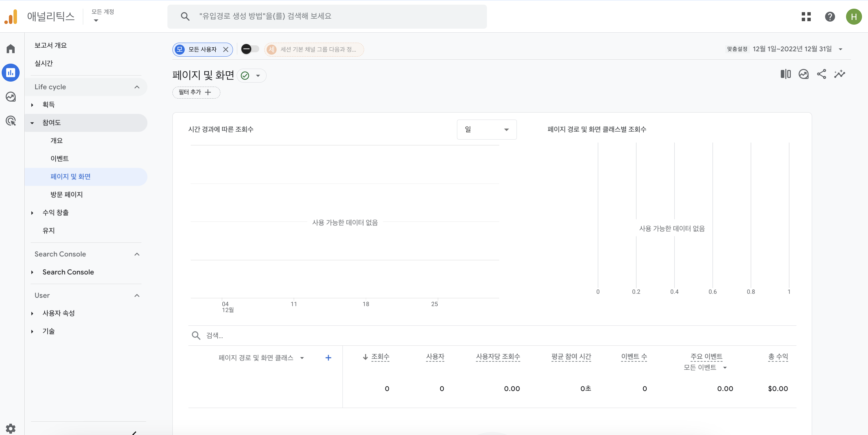Click the 모든 사용자 segment chip
The width and height of the screenshot is (868, 435).
pyautogui.click(x=202, y=50)
